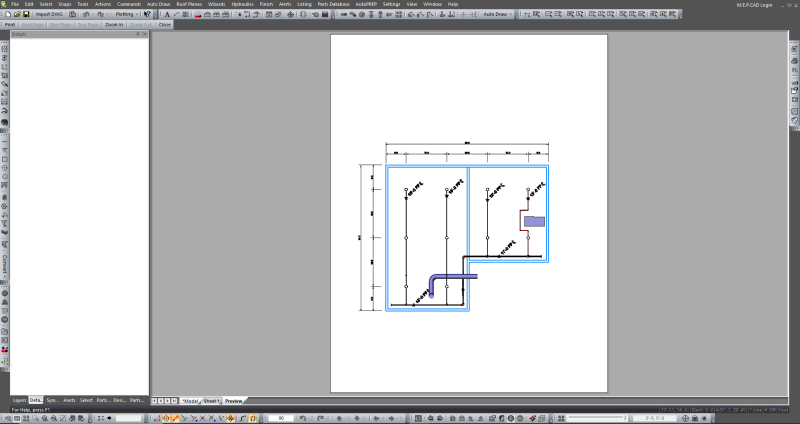Click the four-way move arrows icon
This screenshot has height=424, width=800.
click(x=290, y=14)
